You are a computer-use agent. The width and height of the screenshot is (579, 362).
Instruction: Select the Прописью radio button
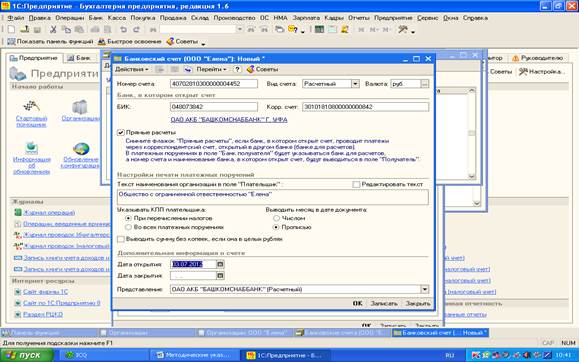[x=276, y=227]
